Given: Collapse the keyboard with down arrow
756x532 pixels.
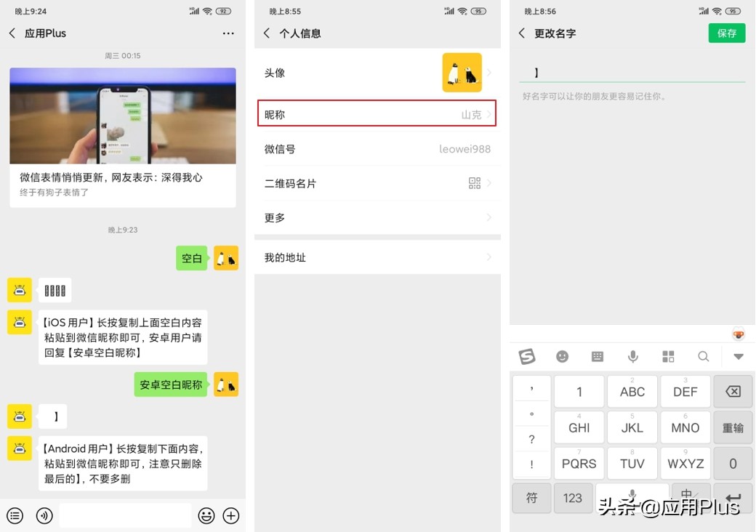Looking at the screenshot, I should click(x=739, y=357).
